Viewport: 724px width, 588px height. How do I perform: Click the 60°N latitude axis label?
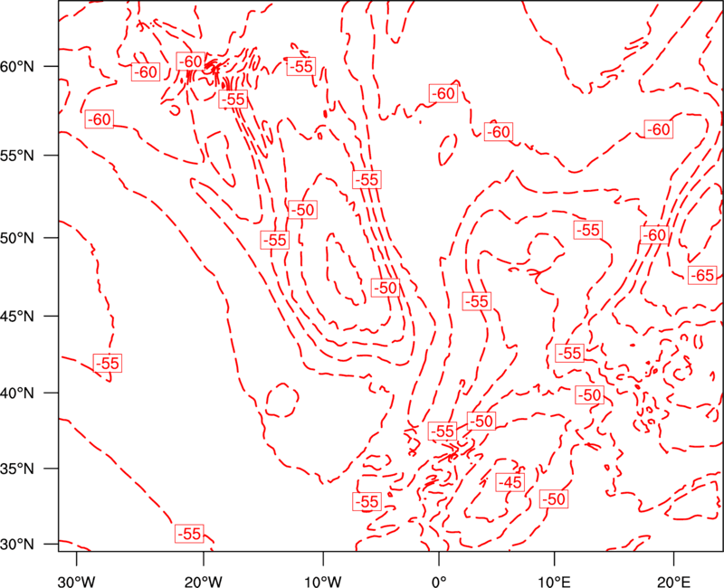(x=17, y=66)
